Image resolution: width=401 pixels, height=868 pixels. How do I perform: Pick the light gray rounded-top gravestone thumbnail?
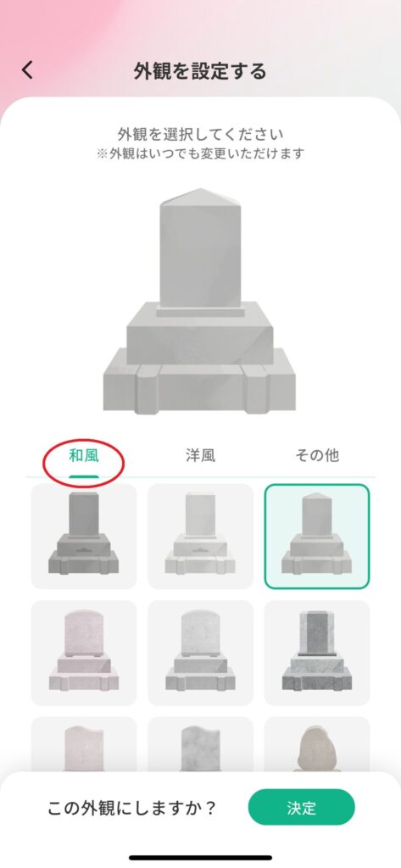pos(200,653)
